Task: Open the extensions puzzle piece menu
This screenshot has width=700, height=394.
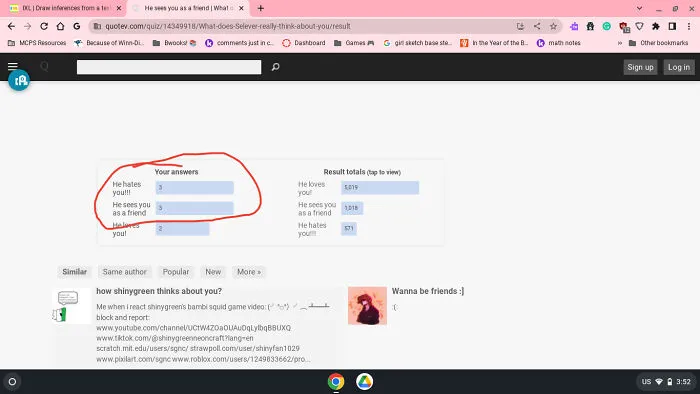Action: (x=656, y=26)
